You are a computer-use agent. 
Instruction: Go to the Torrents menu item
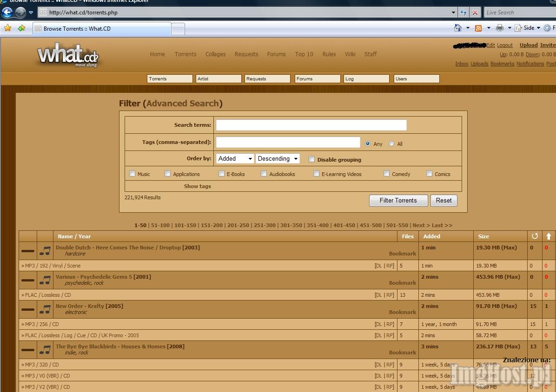point(185,54)
